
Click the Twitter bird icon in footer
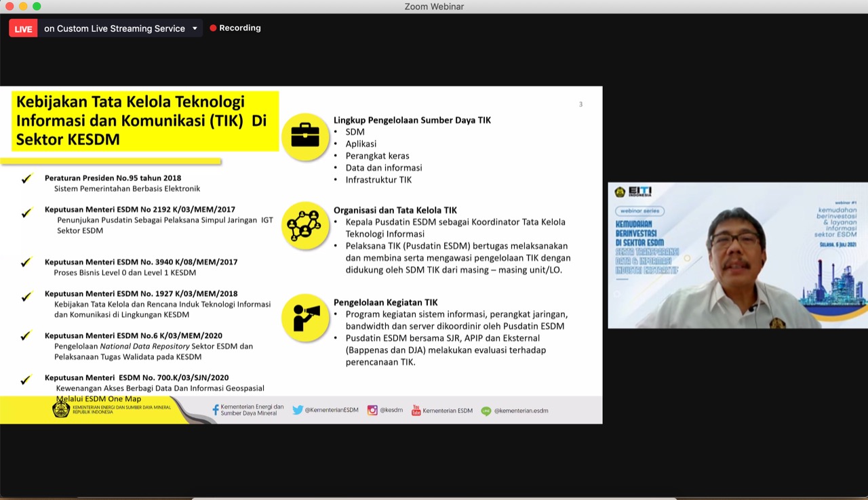(298, 410)
